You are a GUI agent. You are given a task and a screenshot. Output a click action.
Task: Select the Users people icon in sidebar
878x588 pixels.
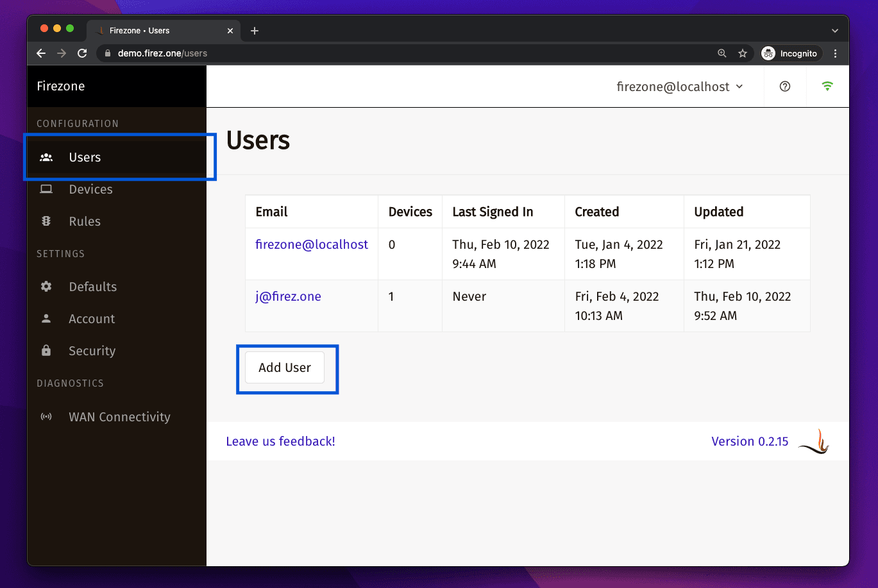click(46, 157)
